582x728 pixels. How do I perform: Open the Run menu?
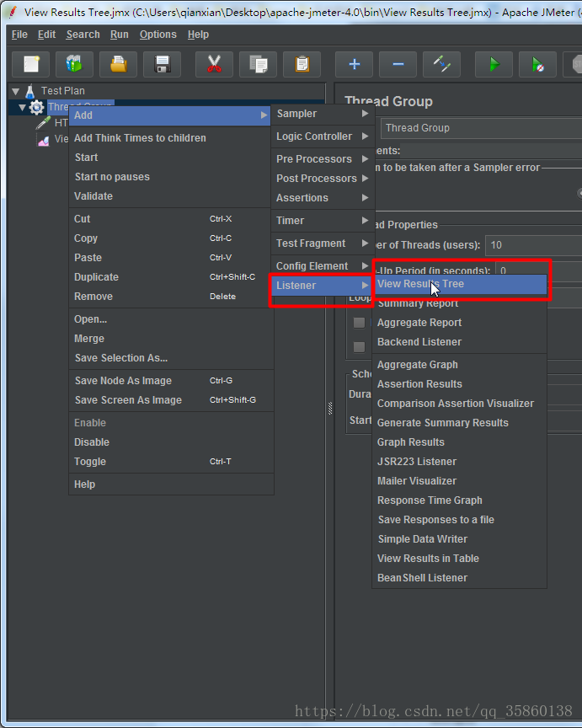point(120,35)
